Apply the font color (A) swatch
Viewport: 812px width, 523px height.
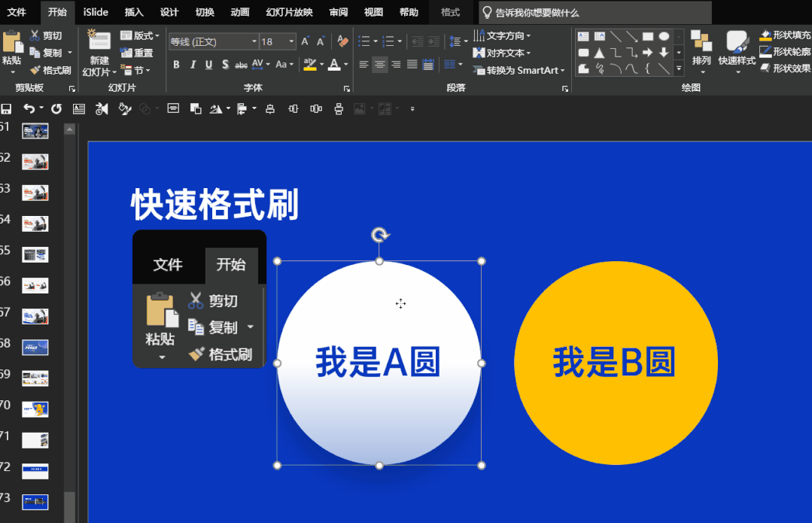(335, 65)
